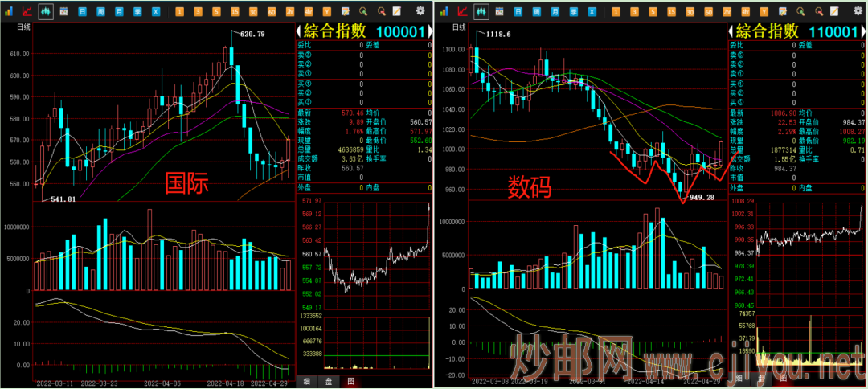Select 15-minute interval in 数码 chart toolbar
Viewport: 868px width, 389px height.
pos(670,12)
